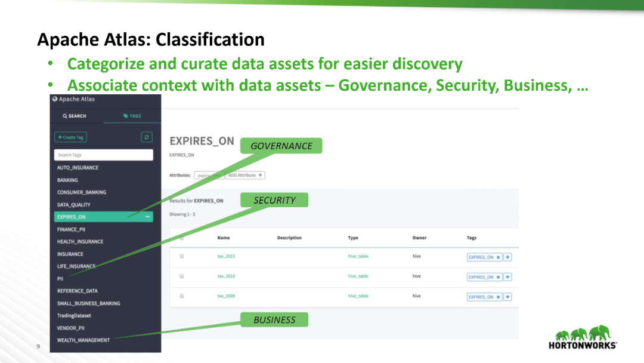Screen dimensions: 644x363
Task: Click the Tags column header
Action: (x=472, y=238)
